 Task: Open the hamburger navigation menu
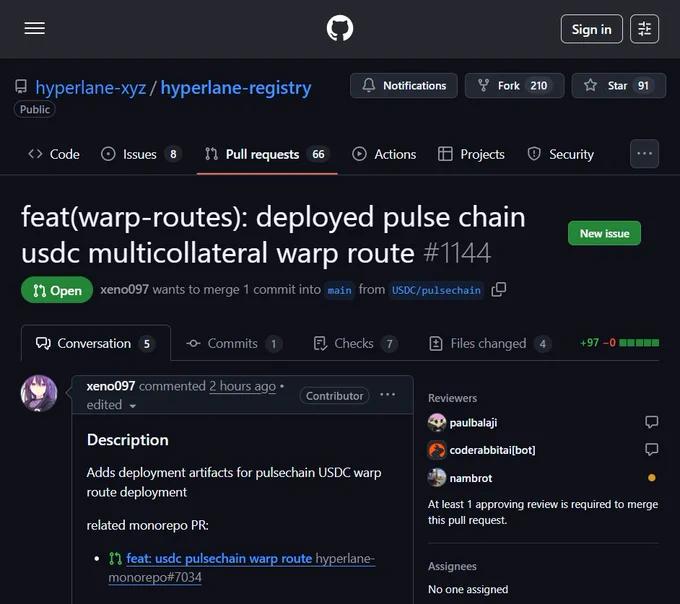[35, 29]
